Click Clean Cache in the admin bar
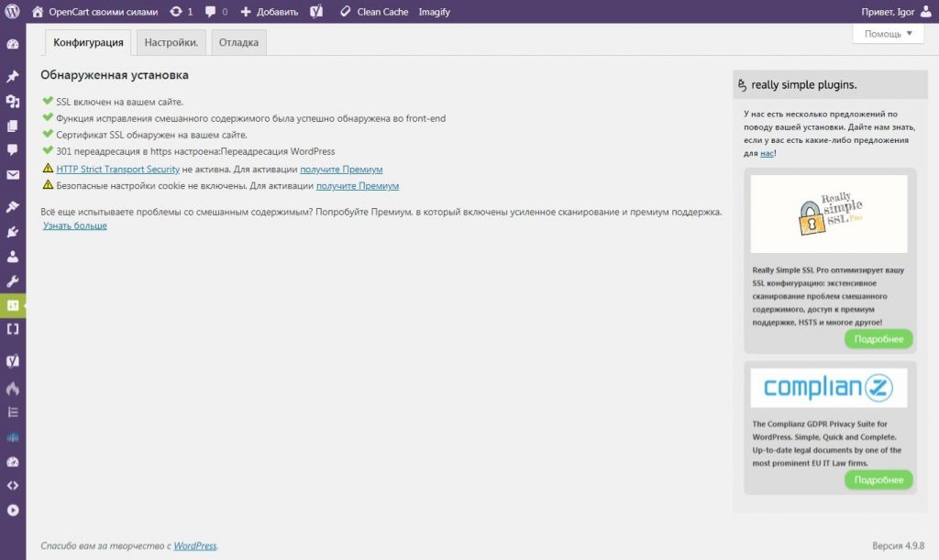 (x=374, y=11)
